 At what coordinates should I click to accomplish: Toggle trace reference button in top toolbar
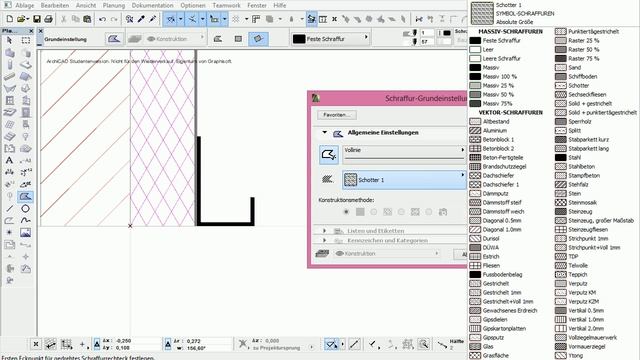(x=311, y=19)
